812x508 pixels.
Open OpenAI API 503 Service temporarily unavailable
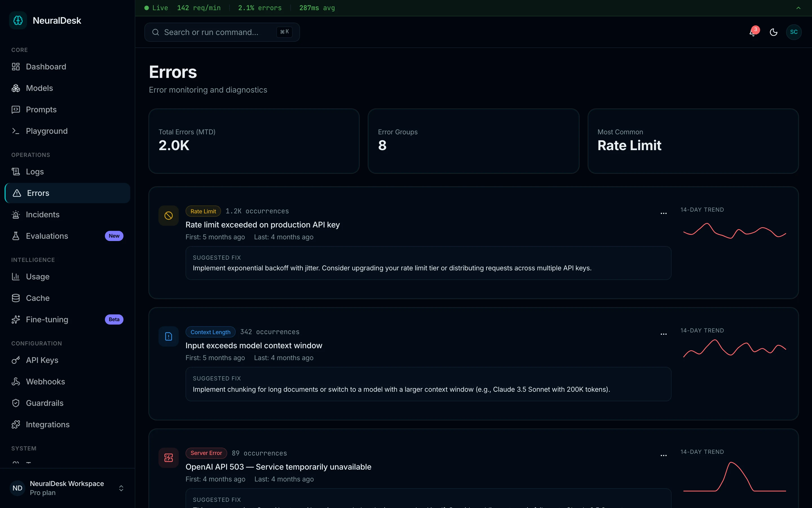click(x=279, y=467)
